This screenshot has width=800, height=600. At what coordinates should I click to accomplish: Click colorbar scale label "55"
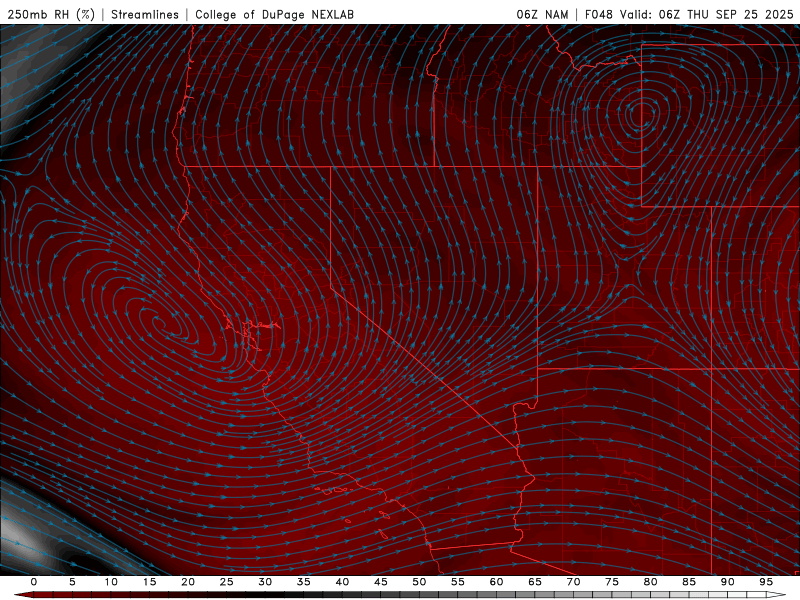[458, 582]
